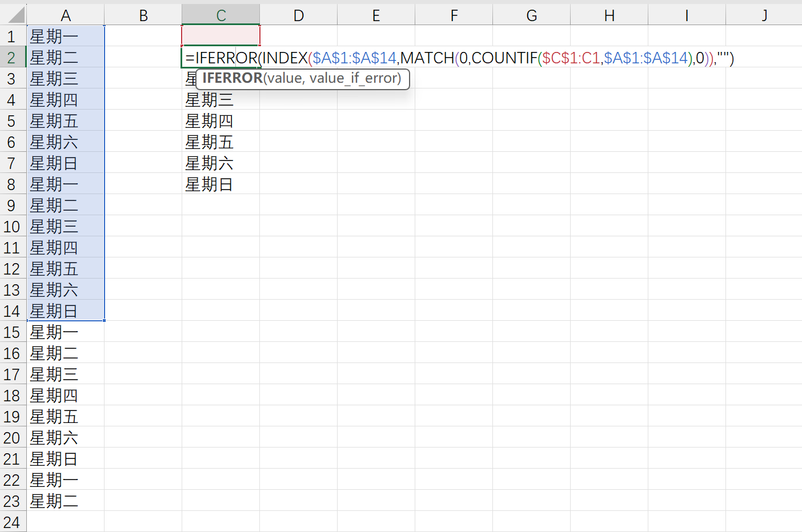Click cell A14 containing 星期日
The width and height of the screenshot is (802, 532).
[x=66, y=311]
